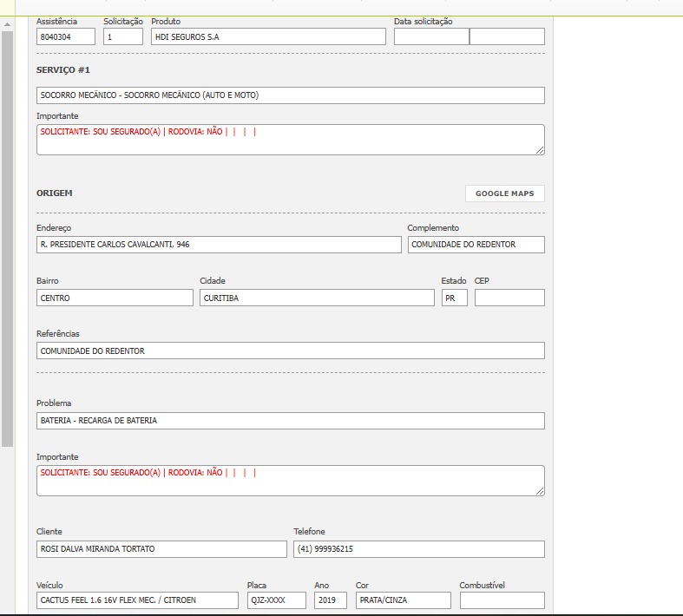The image size is (683, 616).
Task: Focus the first Data solicitação box
Action: pos(431,36)
